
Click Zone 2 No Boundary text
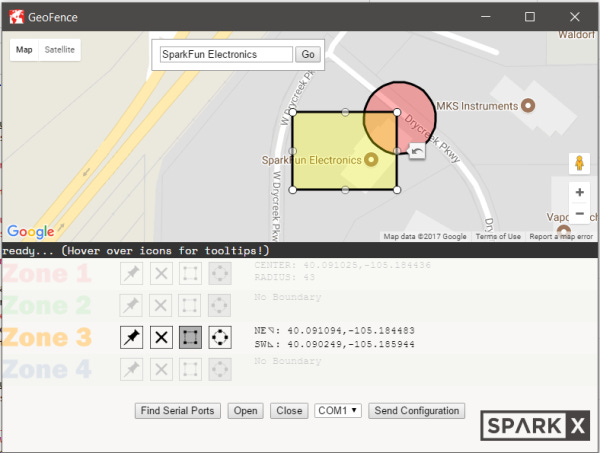pyautogui.click(x=288, y=297)
